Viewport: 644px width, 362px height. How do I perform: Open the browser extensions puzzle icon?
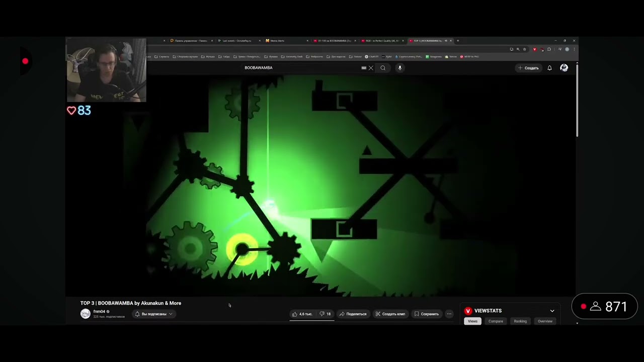click(549, 49)
